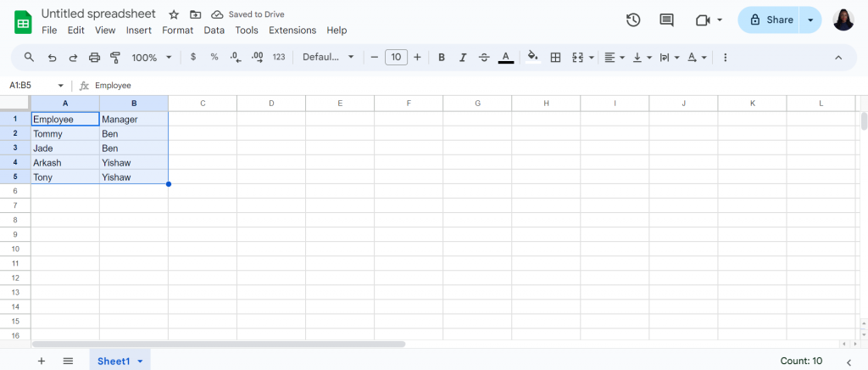Click the Undo arrow icon

click(52, 58)
